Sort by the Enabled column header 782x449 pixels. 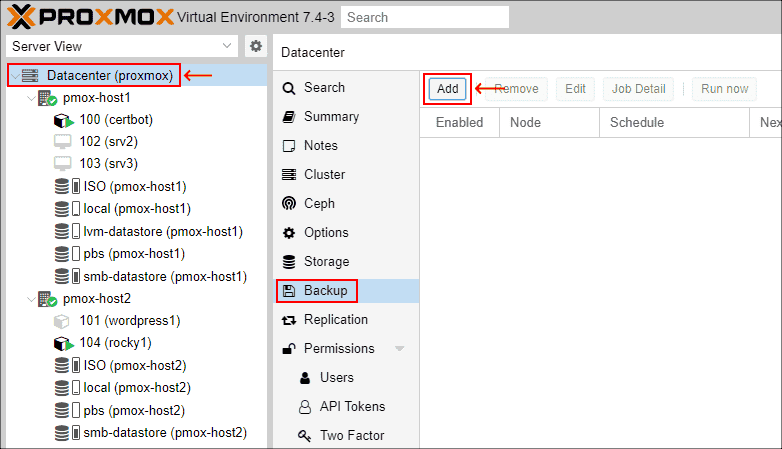coord(459,123)
